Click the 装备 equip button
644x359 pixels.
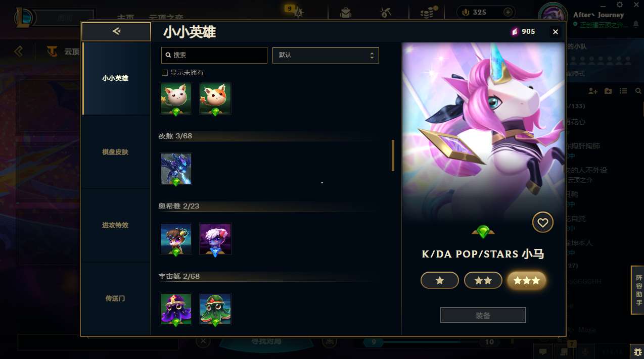tap(483, 315)
